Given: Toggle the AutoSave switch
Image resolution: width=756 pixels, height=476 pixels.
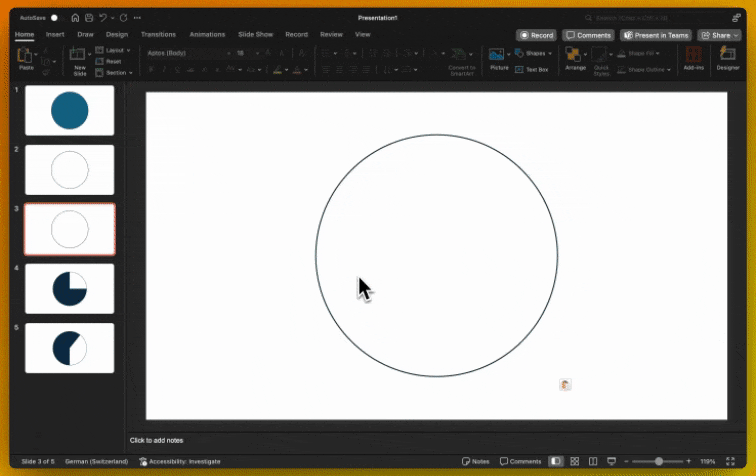Looking at the screenshot, I should tap(54, 18).
